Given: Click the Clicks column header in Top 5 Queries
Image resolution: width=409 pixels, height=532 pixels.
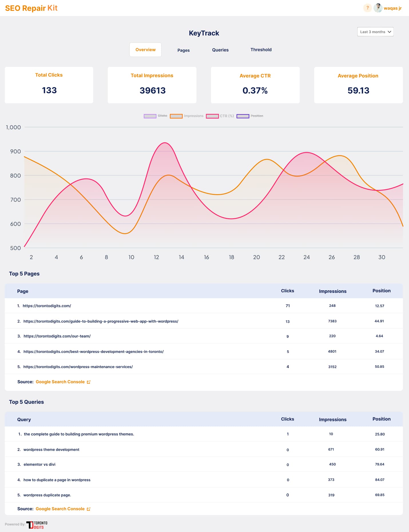Looking at the screenshot, I should tap(287, 419).
